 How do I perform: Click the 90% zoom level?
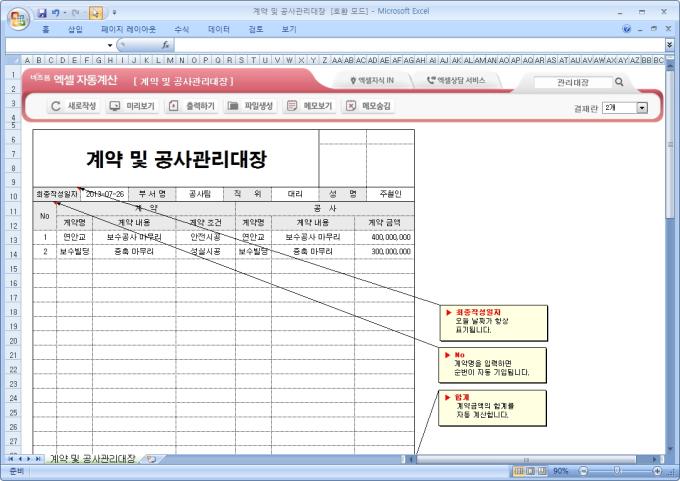point(560,471)
